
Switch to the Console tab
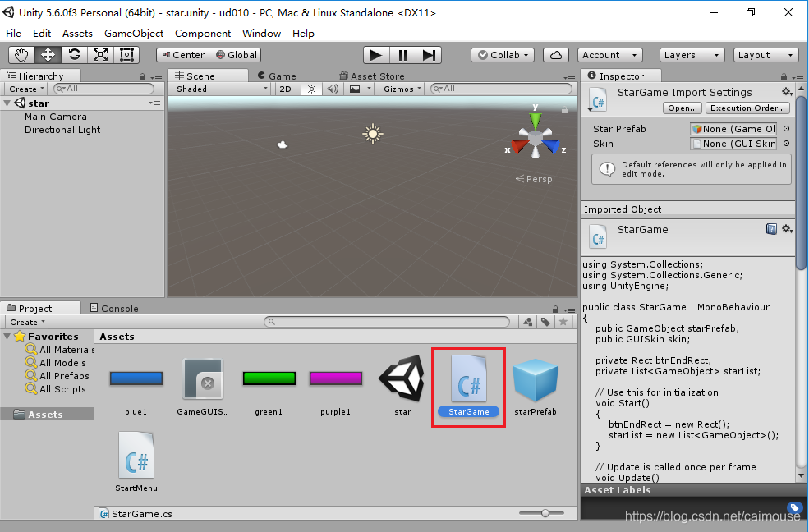click(x=114, y=308)
